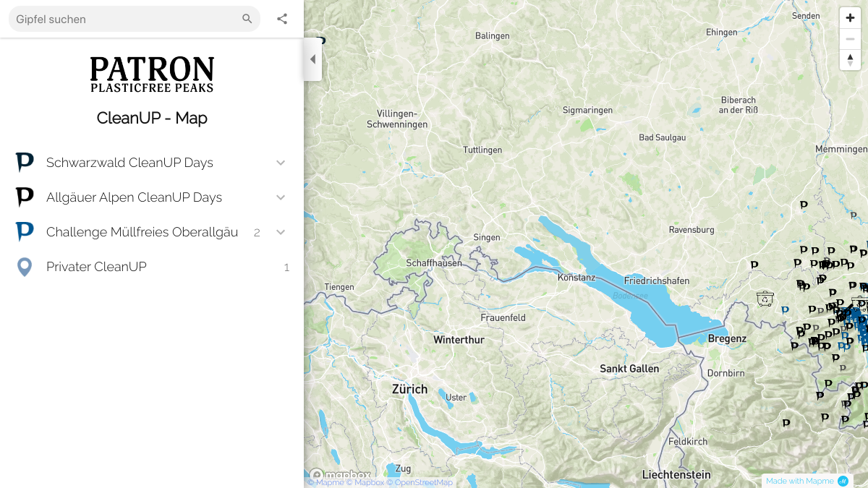868x488 pixels.
Task: Click the Schaffhausen label on the map
Action: click(434, 263)
